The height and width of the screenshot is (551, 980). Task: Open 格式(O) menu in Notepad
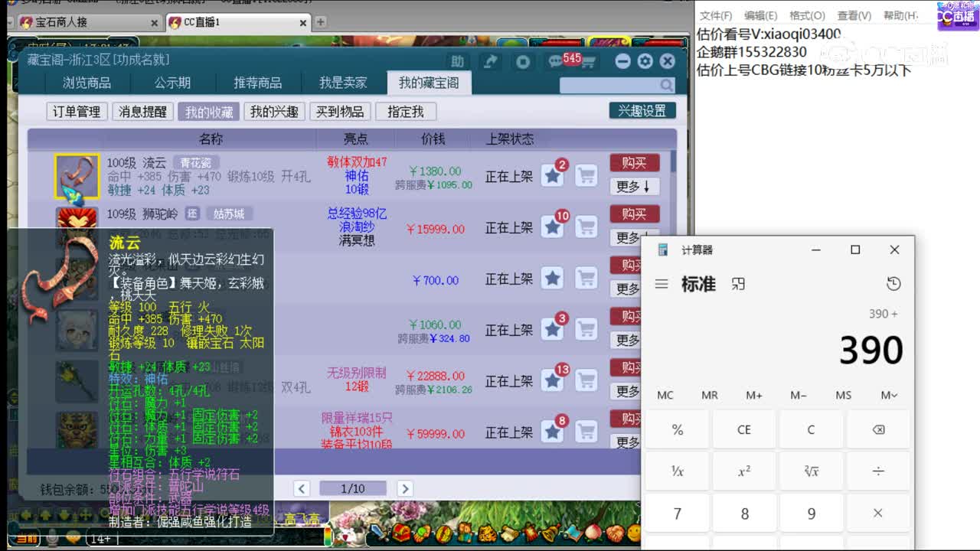[807, 15]
